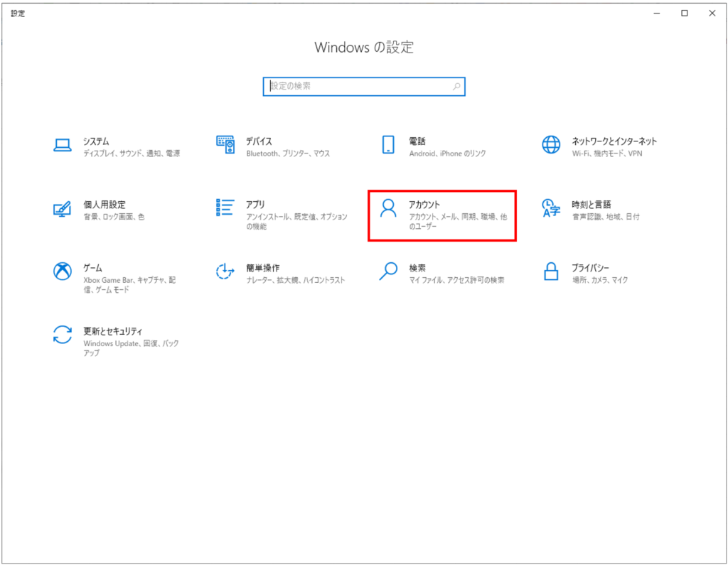Click the ゲーム title text
Image resolution: width=728 pixels, height=565 pixels.
pyautogui.click(x=93, y=268)
